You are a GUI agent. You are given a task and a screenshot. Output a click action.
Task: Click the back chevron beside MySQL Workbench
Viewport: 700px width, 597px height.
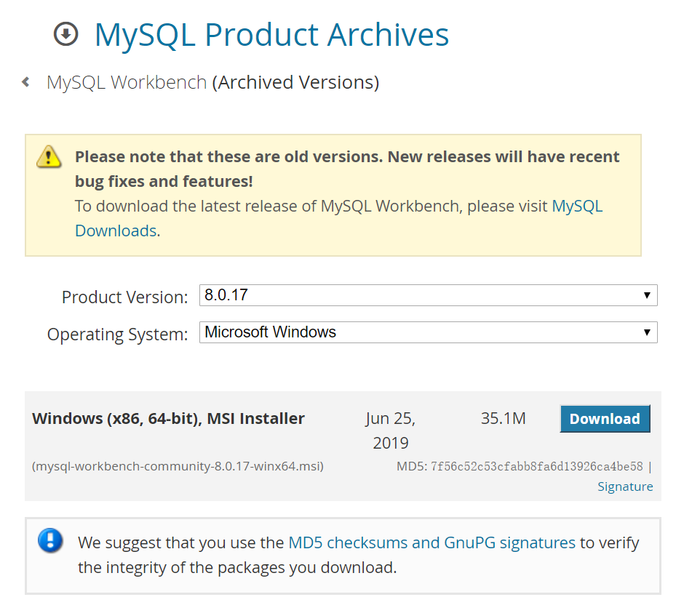pyautogui.click(x=25, y=82)
